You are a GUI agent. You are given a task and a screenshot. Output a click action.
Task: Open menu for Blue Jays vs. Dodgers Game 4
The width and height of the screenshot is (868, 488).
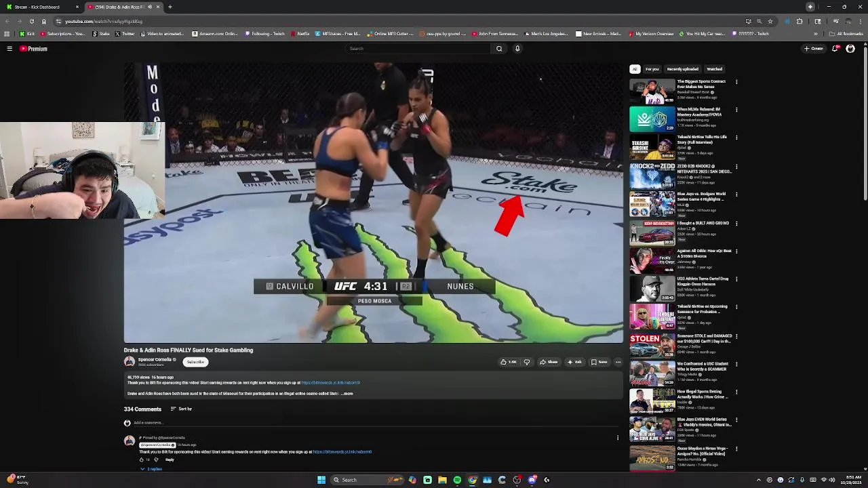click(x=736, y=195)
